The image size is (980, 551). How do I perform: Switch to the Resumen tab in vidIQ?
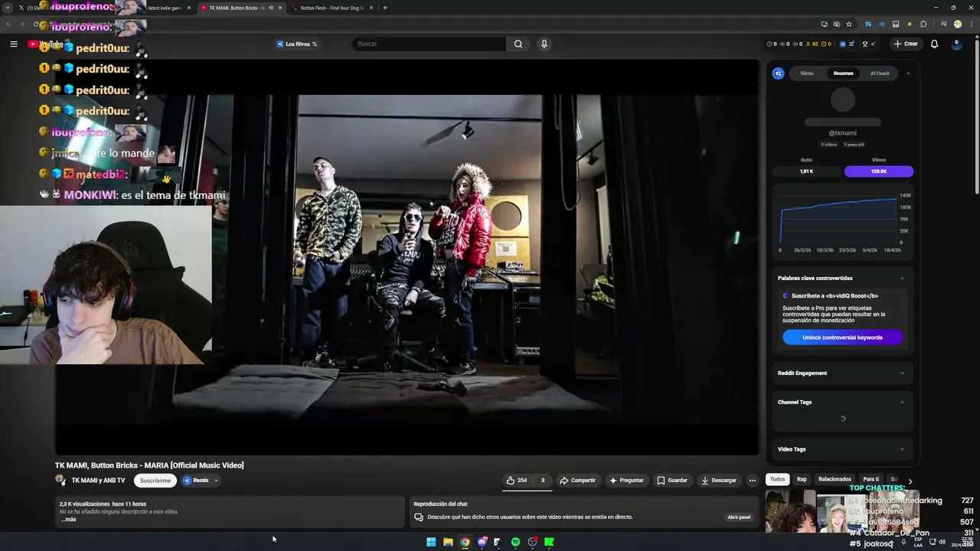(843, 73)
